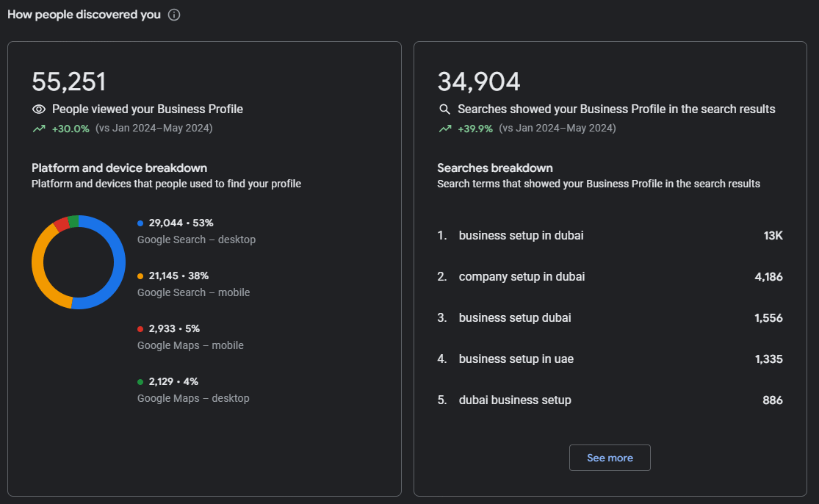Click the info icon beside How people discovered you
819x504 pixels.
pos(174,15)
